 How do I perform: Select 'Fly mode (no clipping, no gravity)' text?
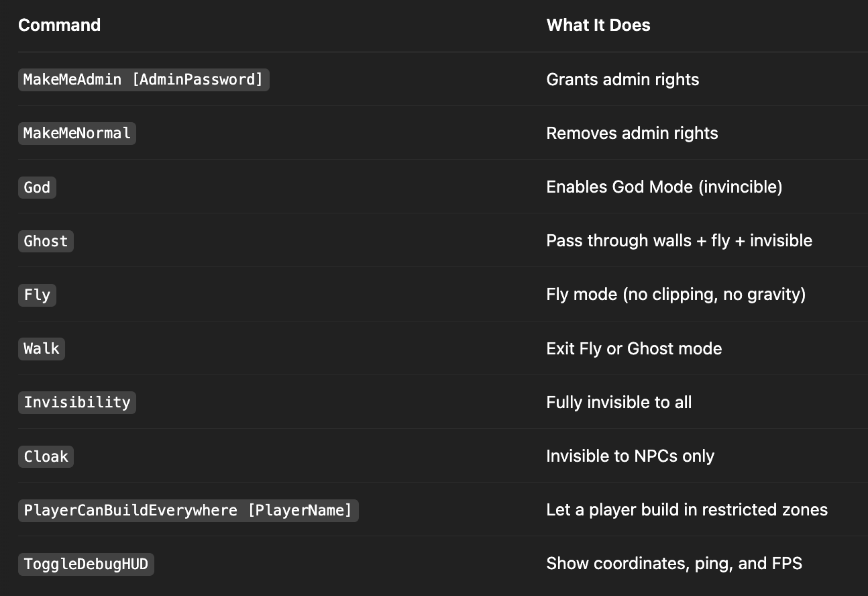tap(675, 295)
